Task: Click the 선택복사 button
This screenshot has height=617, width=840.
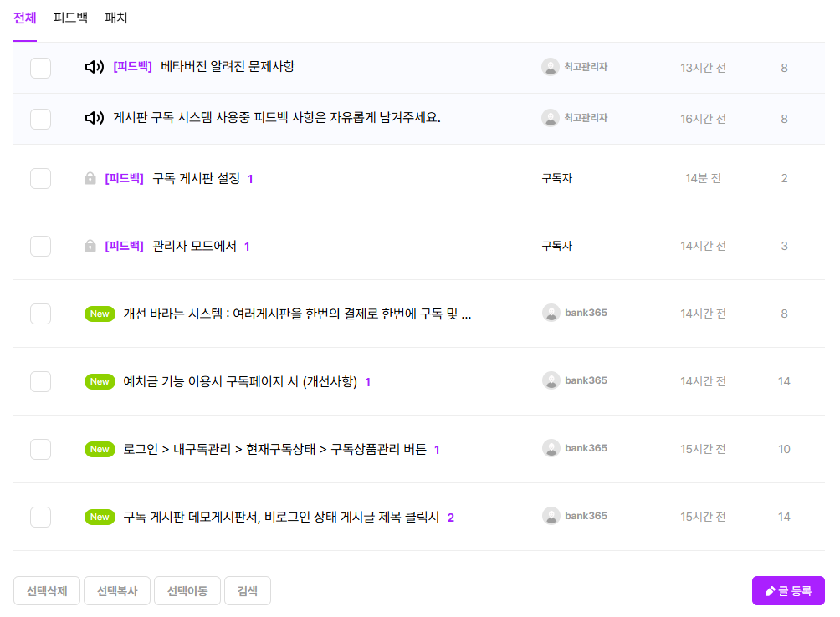Action: (x=117, y=591)
